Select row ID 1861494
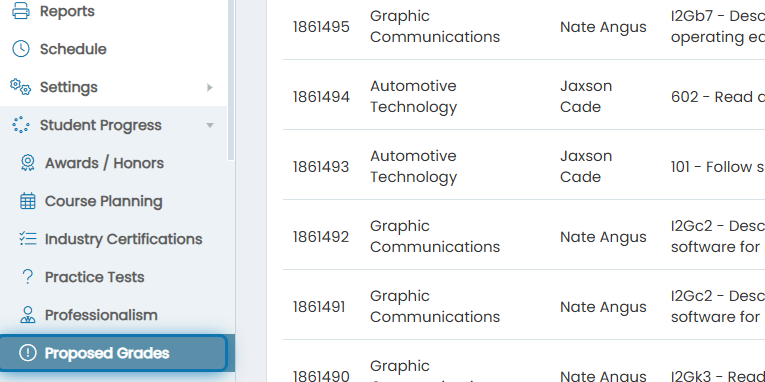This screenshot has width=765, height=382. [x=321, y=97]
